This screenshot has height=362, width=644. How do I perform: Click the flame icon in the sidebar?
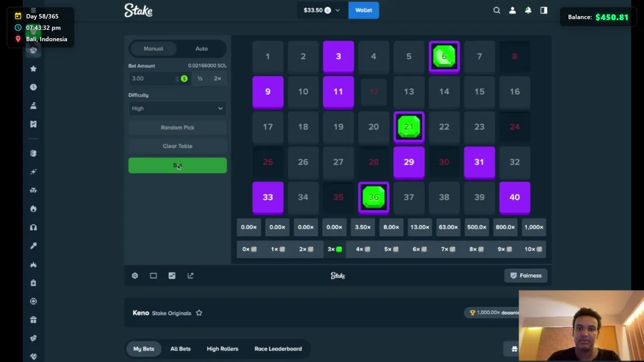click(x=33, y=209)
